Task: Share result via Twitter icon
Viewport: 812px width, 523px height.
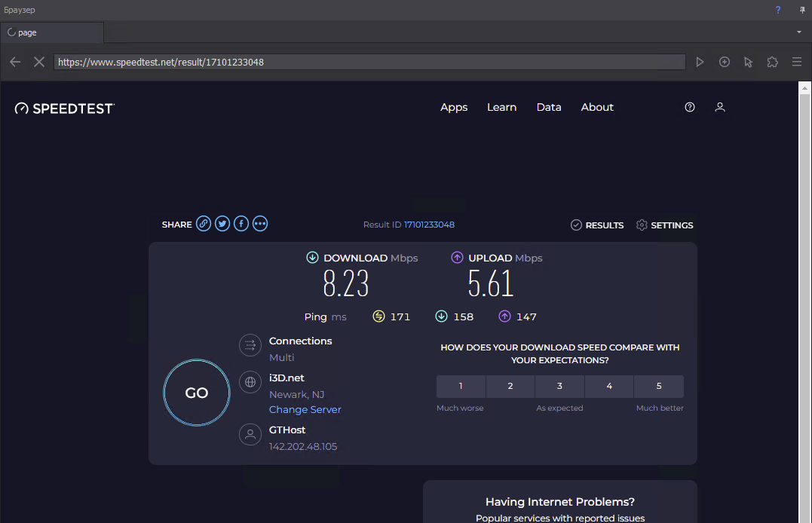Action: tap(222, 224)
